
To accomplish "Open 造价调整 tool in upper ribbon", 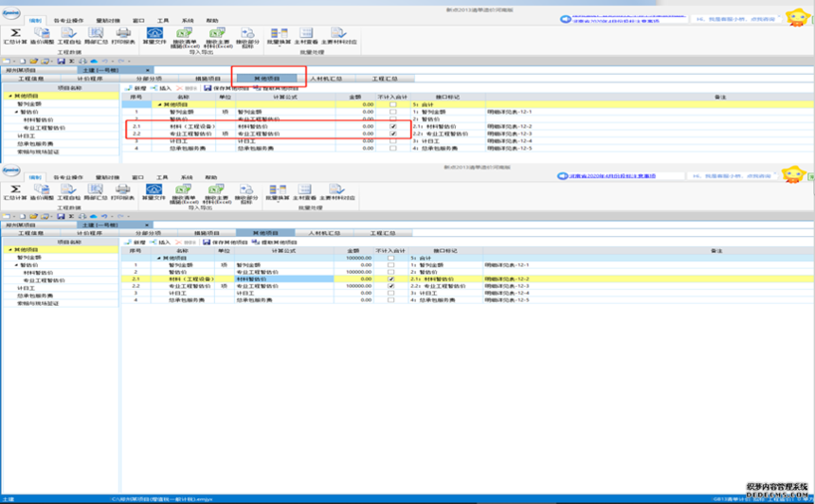I will click(43, 34).
